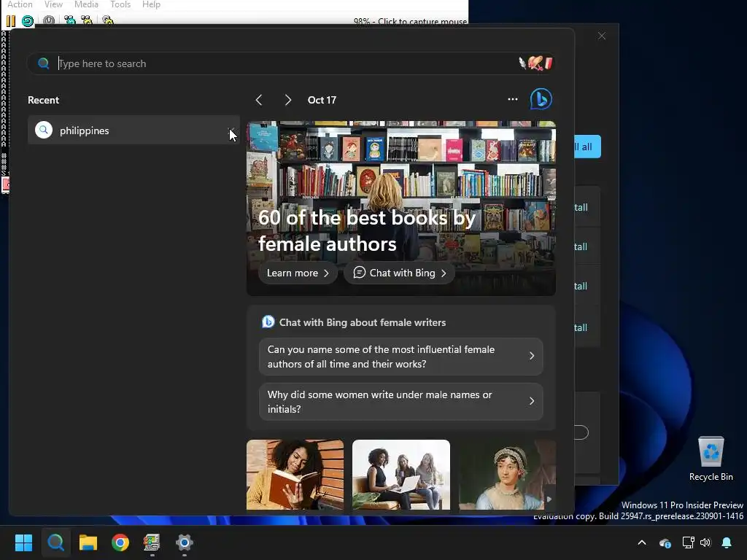Open the Media menu in VM window

coord(86,4)
